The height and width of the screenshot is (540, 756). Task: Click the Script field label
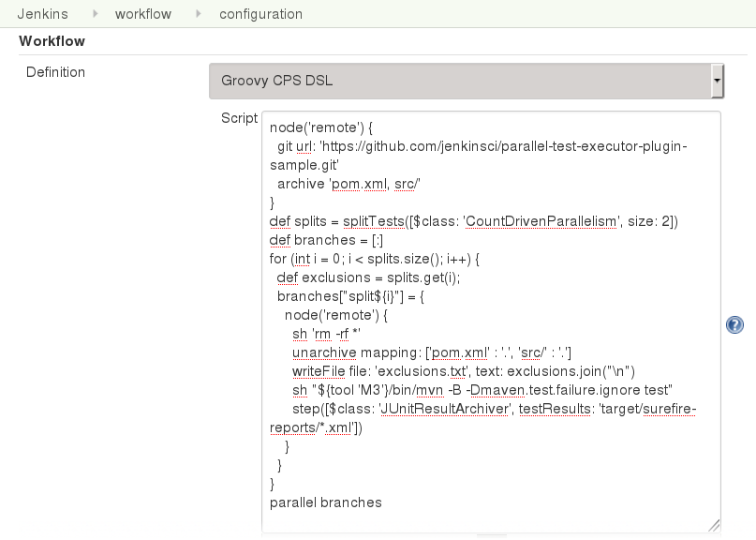click(x=239, y=118)
